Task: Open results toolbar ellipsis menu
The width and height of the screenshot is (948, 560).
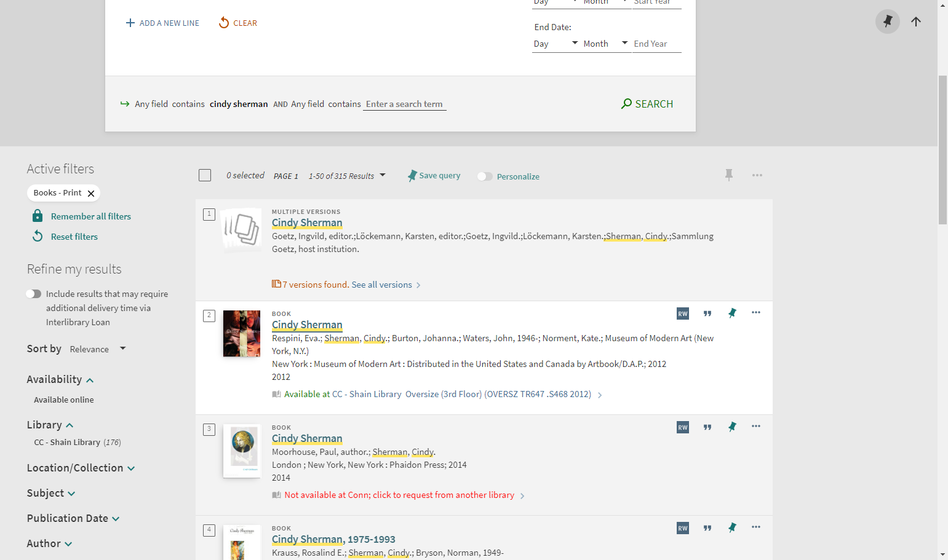Action: (x=757, y=175)
